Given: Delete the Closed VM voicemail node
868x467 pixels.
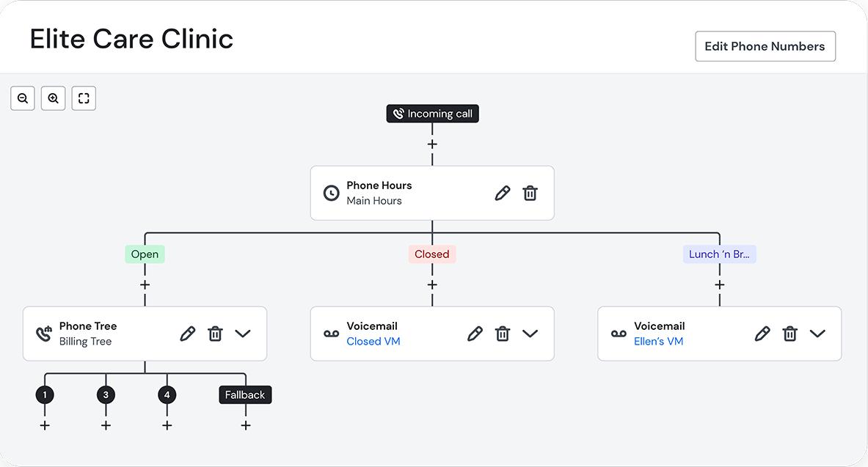Looking at the screenshot, I should 503,334.
